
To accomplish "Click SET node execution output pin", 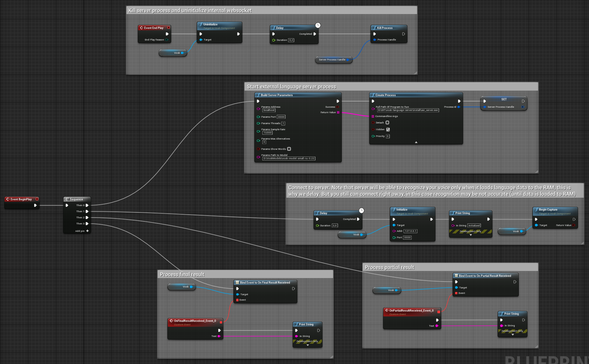I will coord(523,101).
